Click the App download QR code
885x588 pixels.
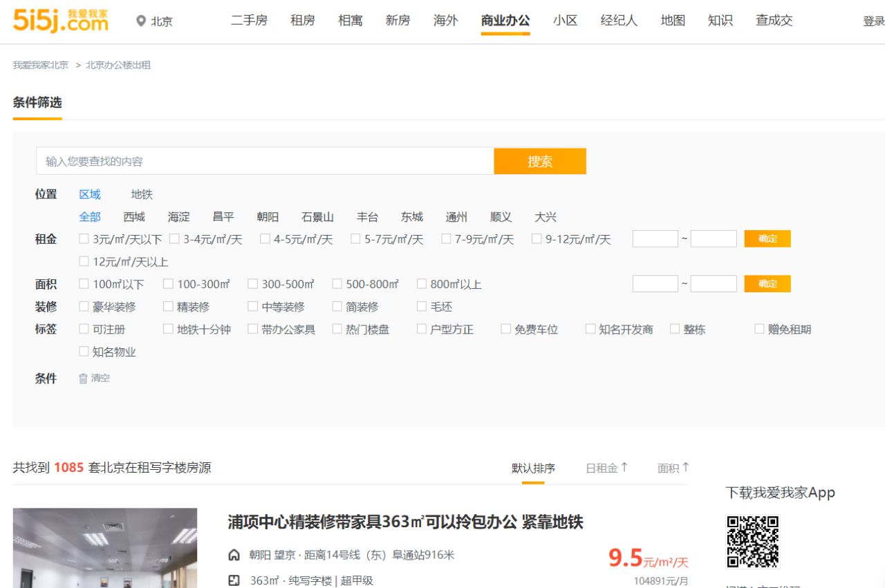[x=752, y=542]
